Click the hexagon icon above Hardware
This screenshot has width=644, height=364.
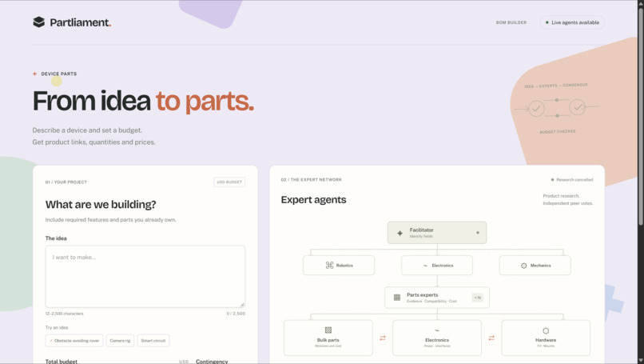pyautogui.click(x=546, y=330)
